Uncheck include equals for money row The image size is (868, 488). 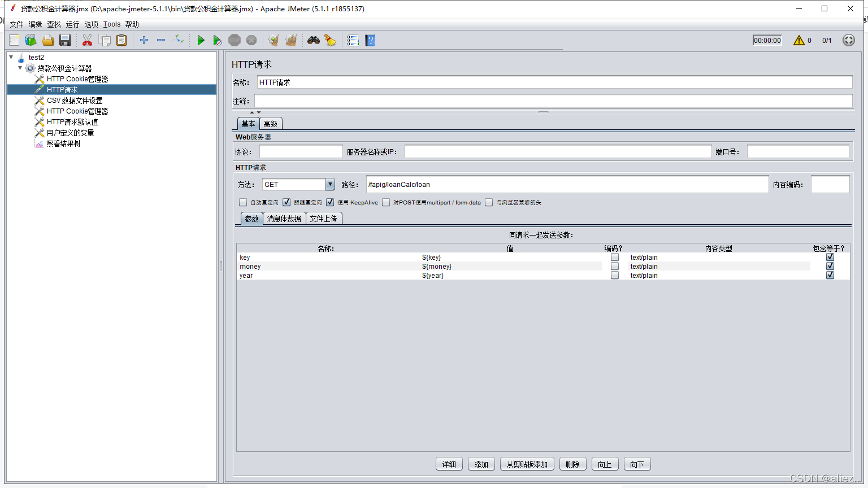coord(830,266)
